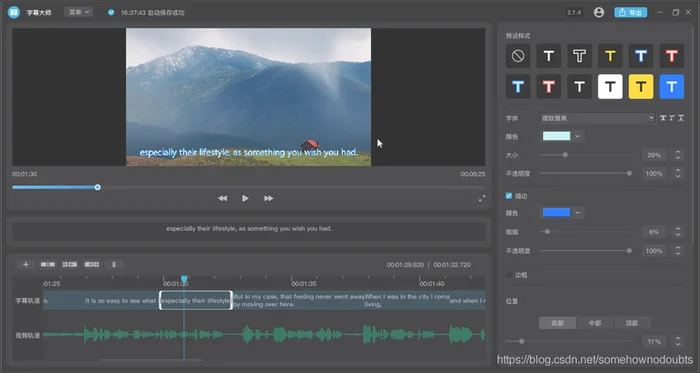Click the text 不透明度 opacity slider handle
The height and width of the screenshot is (373, 700).
(x=629, y=173)
